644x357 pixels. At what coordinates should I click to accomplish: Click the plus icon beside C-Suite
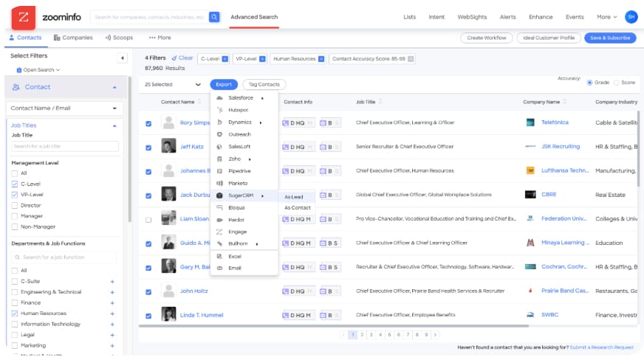[x=112, y=281]
